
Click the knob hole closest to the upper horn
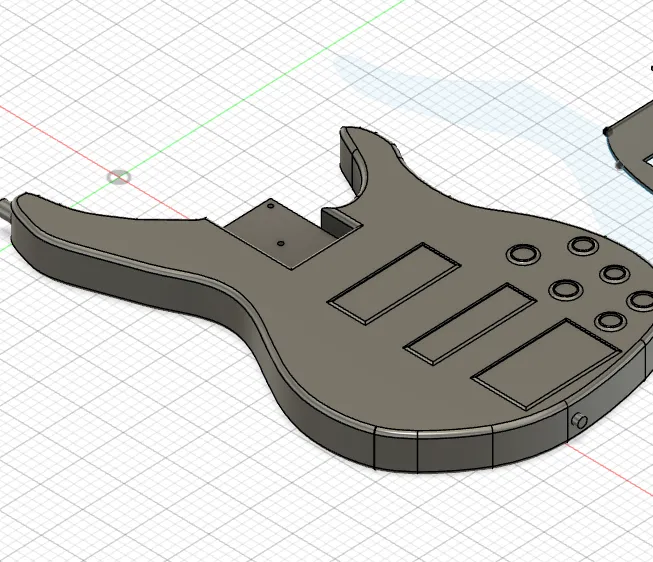523,255
